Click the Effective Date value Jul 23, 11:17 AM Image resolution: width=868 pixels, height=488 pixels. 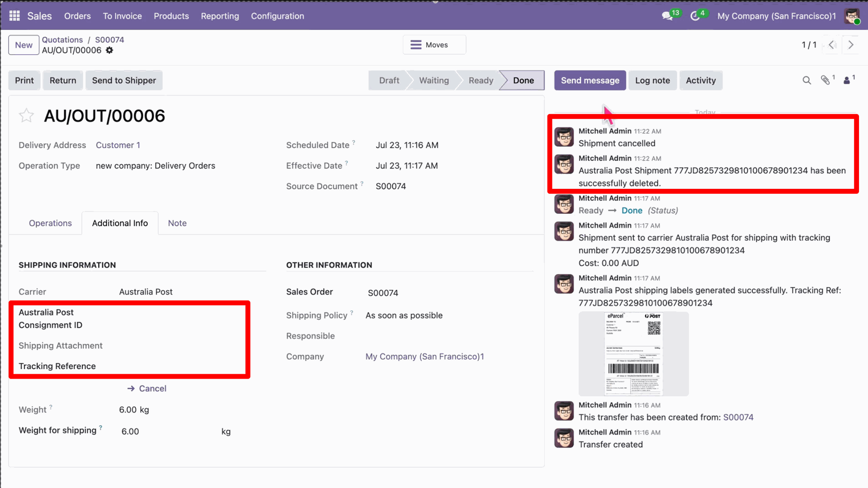point(406,166)
